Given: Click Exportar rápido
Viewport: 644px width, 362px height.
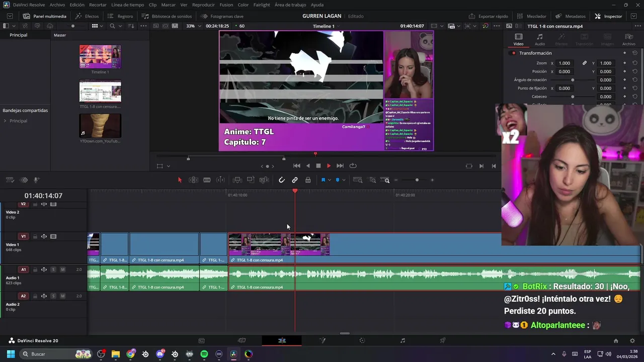Looking at the screenshot, I should point(489,16).
